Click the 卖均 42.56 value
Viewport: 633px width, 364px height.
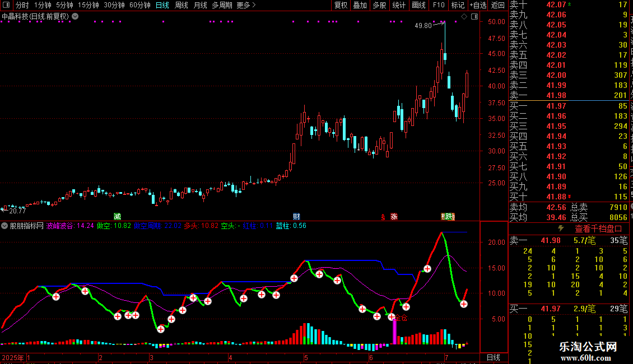point(556,207)
